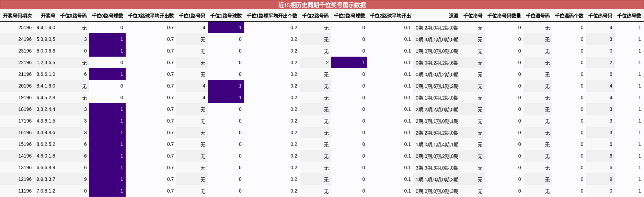Click period cell 23196
The height and width of the screenshot is (197, 644).
pos(25,51)
